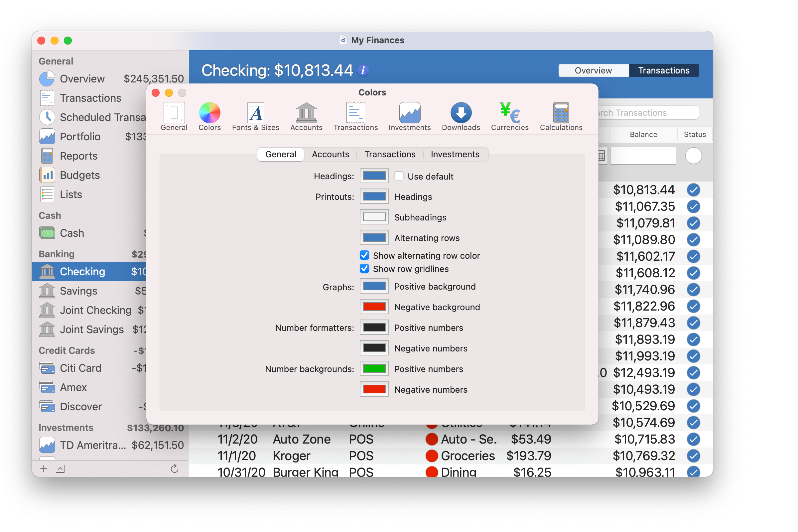Expand the sidebar footer panel arrow
Viewport: 798px width, 532px height.
click(60, 468)
